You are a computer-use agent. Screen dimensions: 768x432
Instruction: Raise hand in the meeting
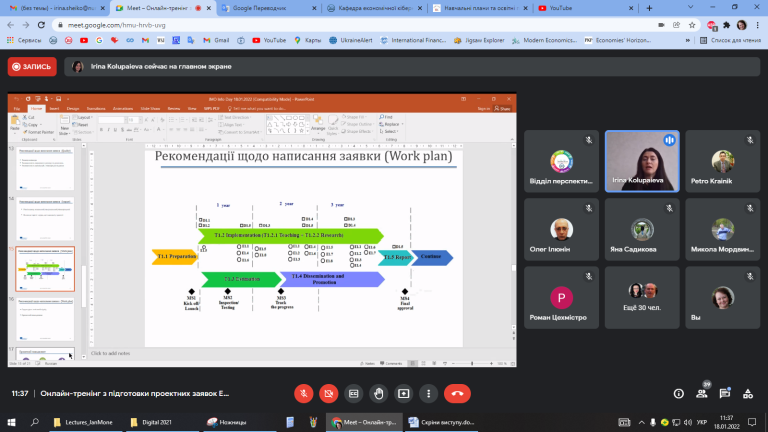pos(379,394)
